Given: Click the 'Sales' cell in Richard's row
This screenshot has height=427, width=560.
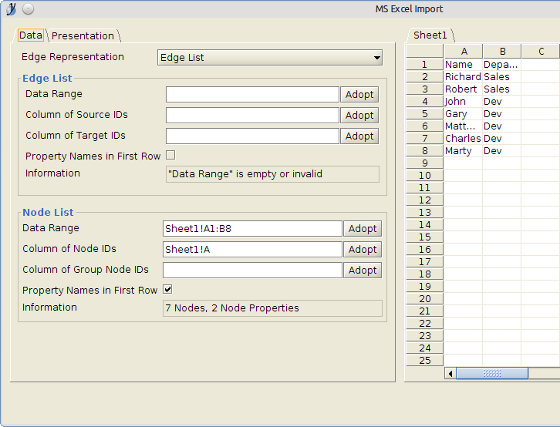Looking at the screenshot, I should tap(502, 77).
